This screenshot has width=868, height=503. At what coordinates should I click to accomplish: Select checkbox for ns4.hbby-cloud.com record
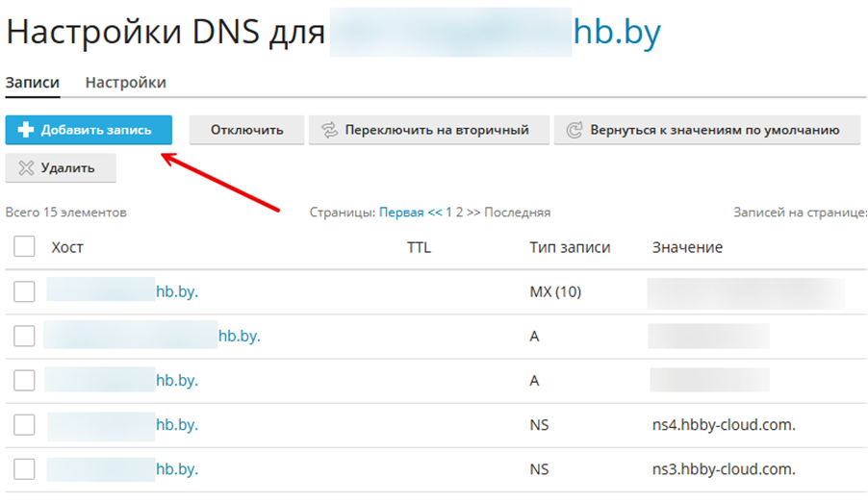[x=25, y=424]
